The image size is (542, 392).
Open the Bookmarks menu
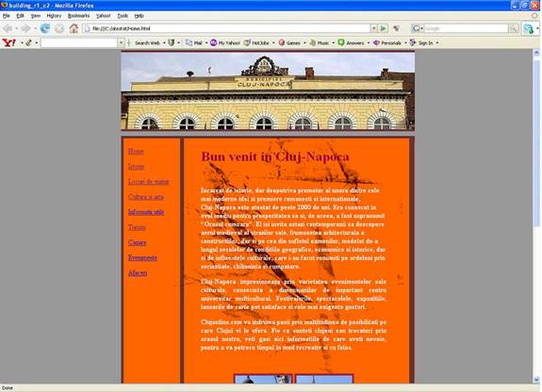point(78,16)
